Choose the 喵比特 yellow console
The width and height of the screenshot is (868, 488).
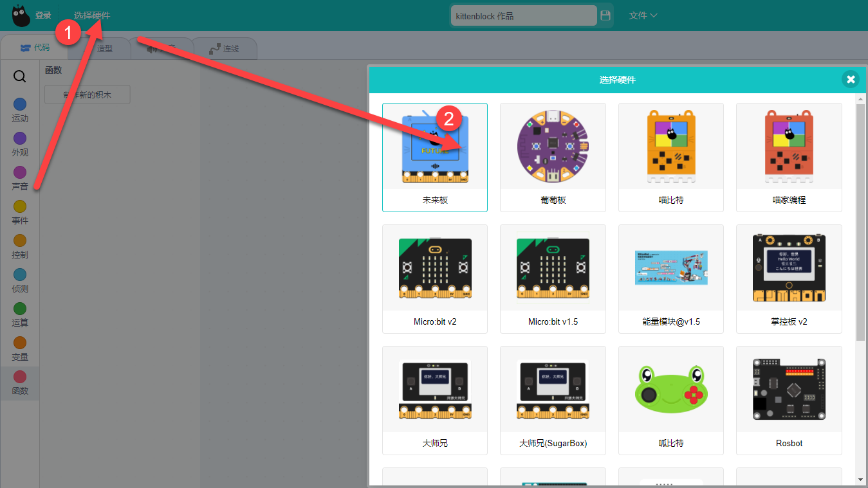670,147
